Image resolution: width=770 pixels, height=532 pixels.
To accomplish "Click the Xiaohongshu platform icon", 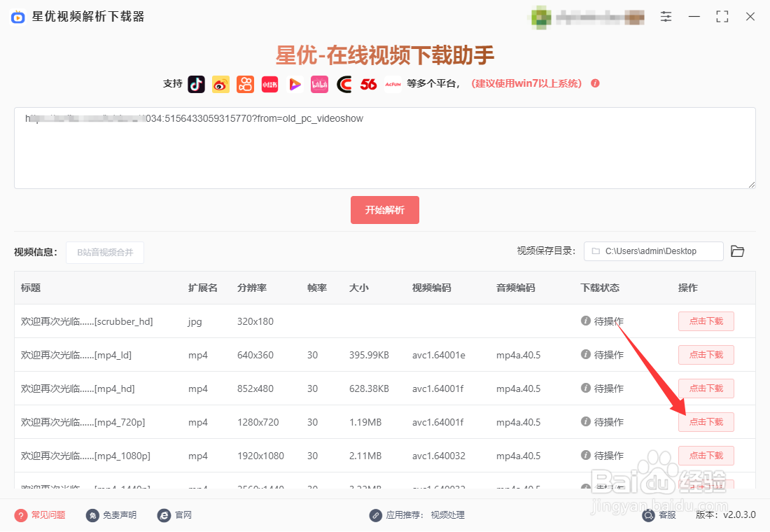I will 269,85.
